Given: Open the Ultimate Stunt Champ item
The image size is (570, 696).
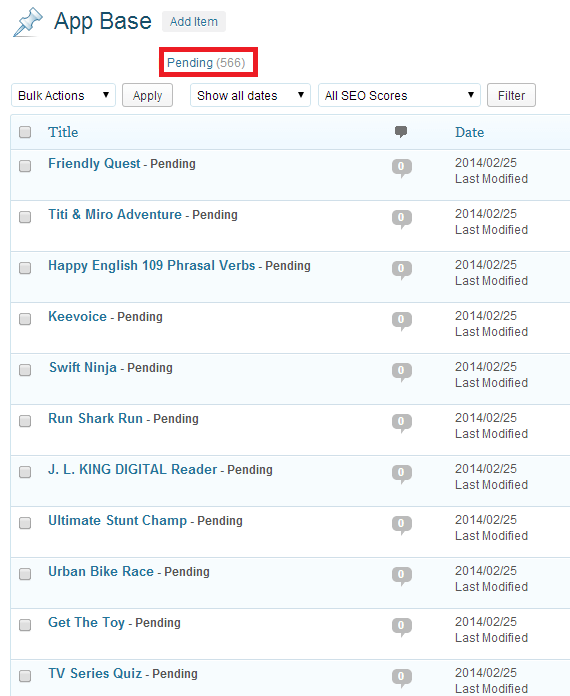Looking at the screenshot, I should pyautogui.click(x=118, y=521).
